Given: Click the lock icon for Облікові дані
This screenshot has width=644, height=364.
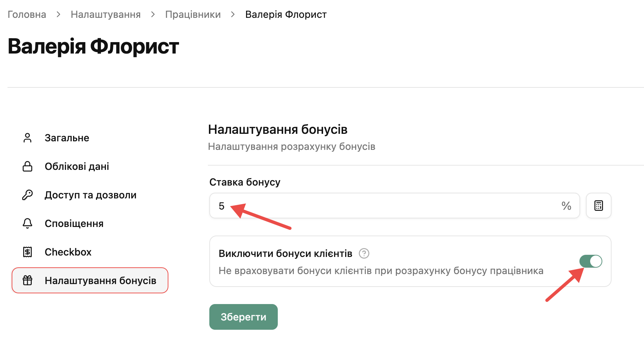Looking at the screenshot, I should (27, 166).
